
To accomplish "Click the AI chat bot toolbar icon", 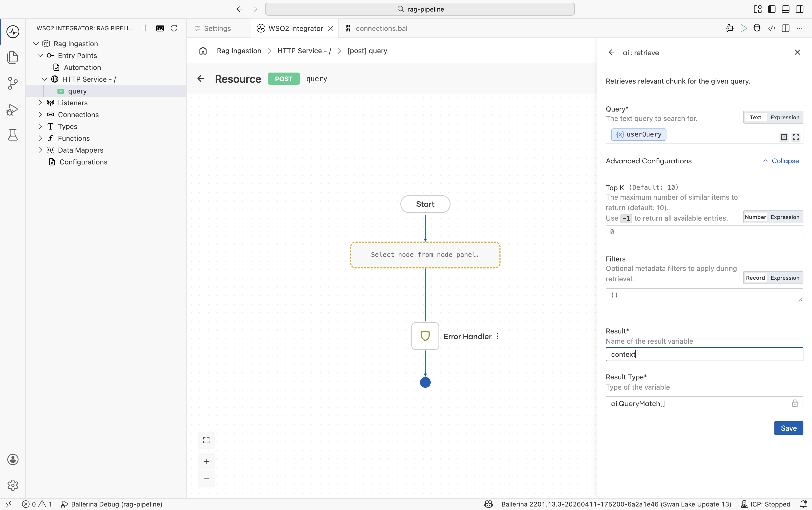I will click(x=730, y=28).
